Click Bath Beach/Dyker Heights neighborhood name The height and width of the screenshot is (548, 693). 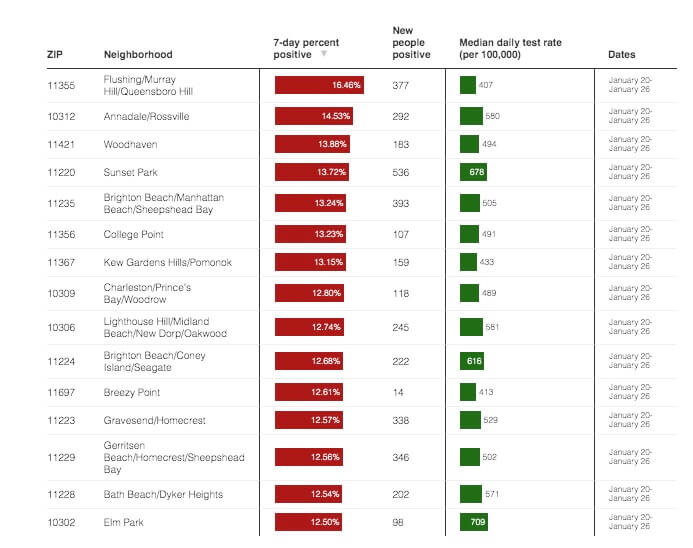click(163, 495)
